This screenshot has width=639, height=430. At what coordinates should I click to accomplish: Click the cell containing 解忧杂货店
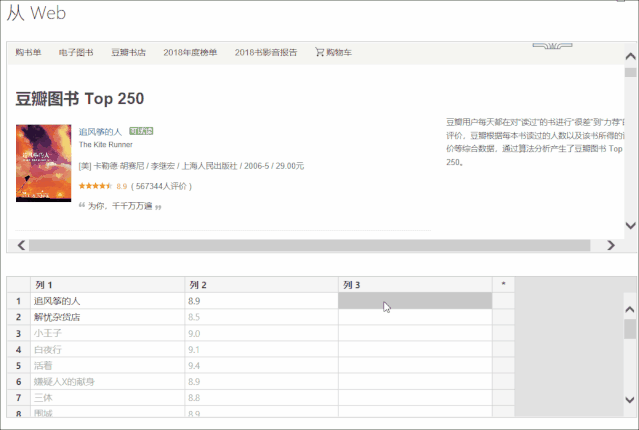click(108, 317)
